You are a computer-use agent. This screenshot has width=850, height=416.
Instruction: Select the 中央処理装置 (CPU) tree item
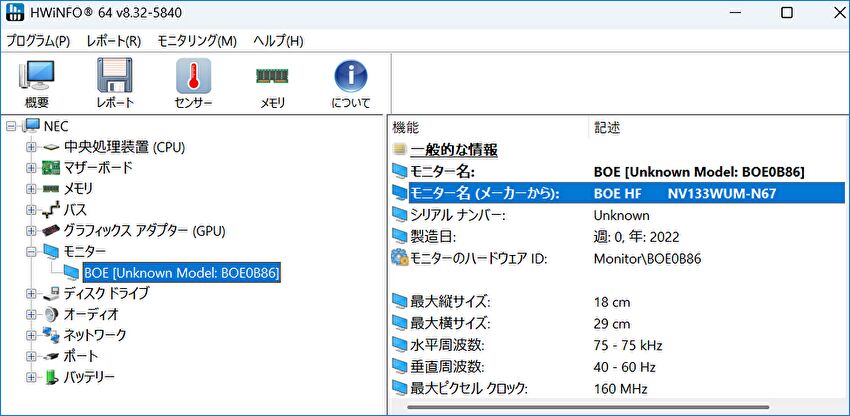pyautogui.click(x=124, y=147)
